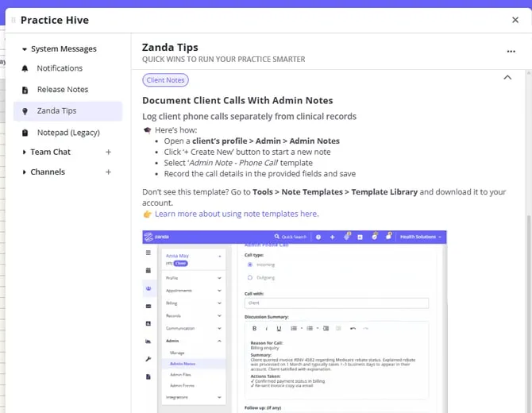Select Zanda Tips in sidebar

[x=67, y=111]
